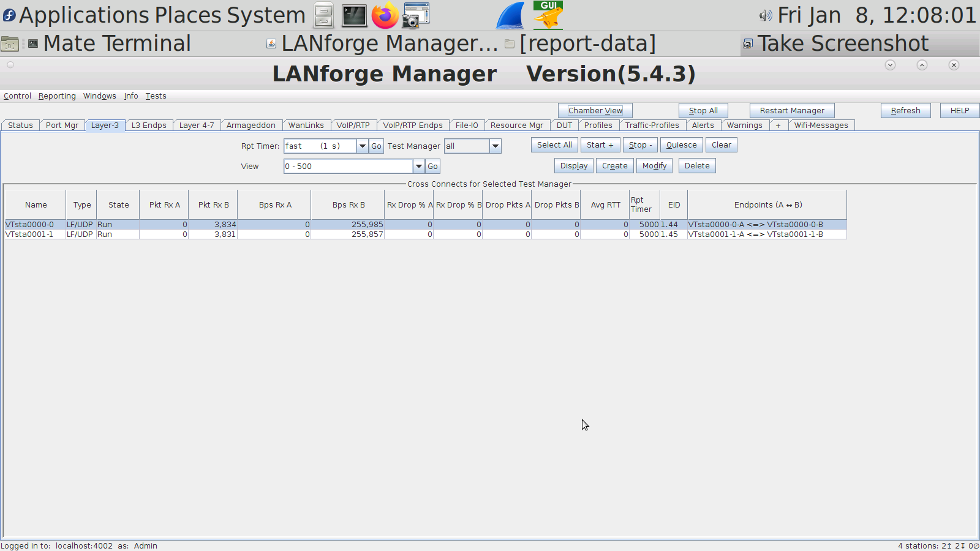Click the Select All button
Viewport: 980px width, 551px height.
[554, 145]
